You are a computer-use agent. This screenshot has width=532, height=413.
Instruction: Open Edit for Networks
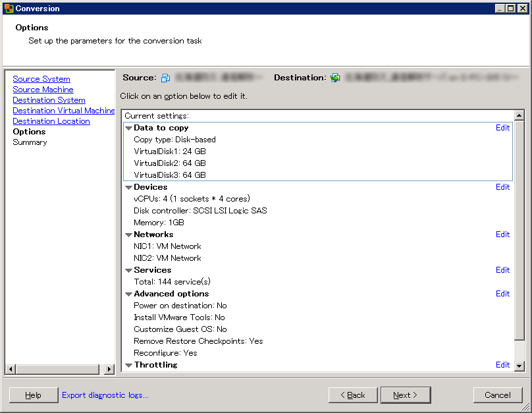502,234
